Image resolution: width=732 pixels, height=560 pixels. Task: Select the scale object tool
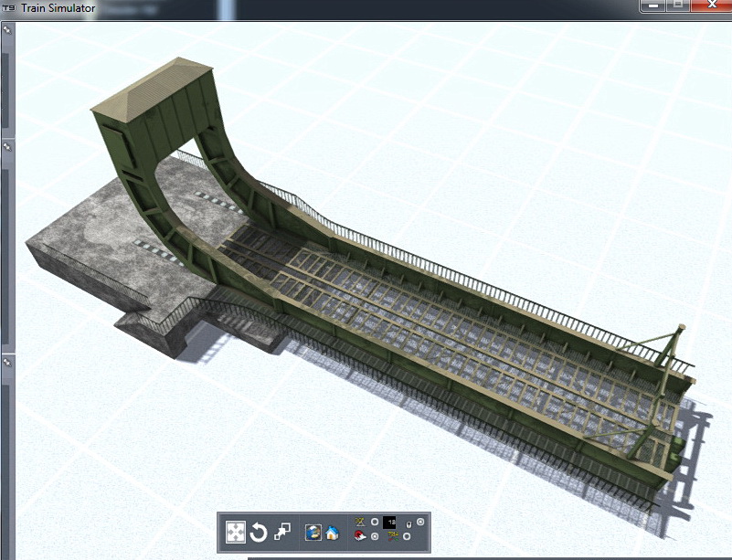pyautogui.click(x=282, y=531)
